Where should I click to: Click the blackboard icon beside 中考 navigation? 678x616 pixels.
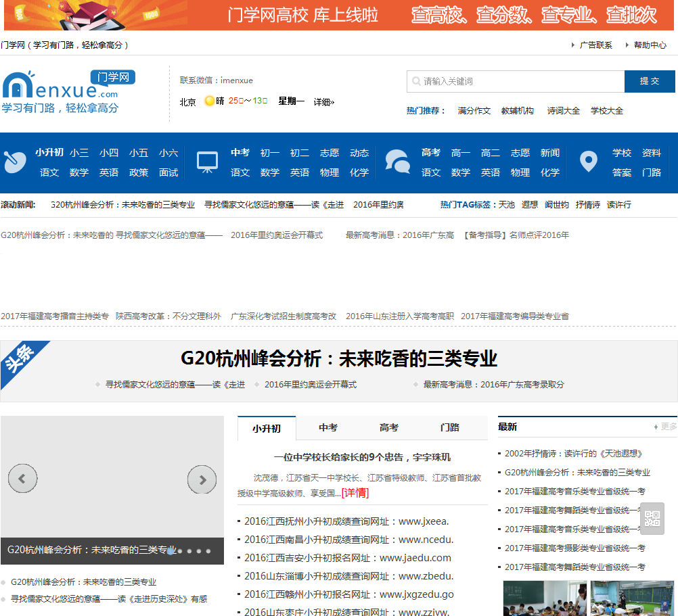(207, 162)
